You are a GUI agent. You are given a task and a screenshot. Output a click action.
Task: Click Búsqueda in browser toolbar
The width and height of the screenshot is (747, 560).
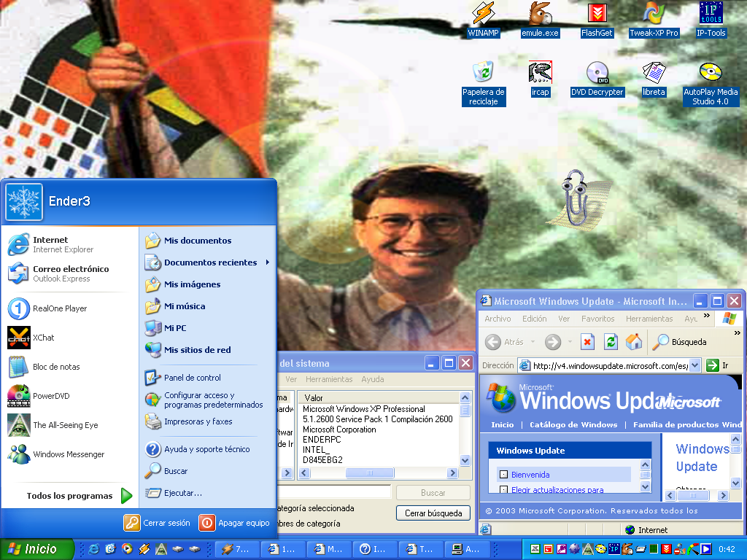(680, 341)
